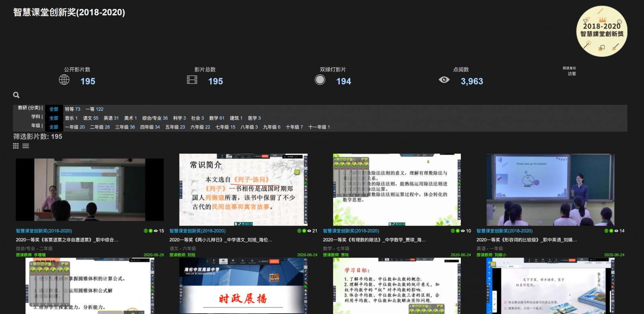Viewport: 644px width, 314px height.
Task: Filter by 特等 award category
Action: click(72, 109)
